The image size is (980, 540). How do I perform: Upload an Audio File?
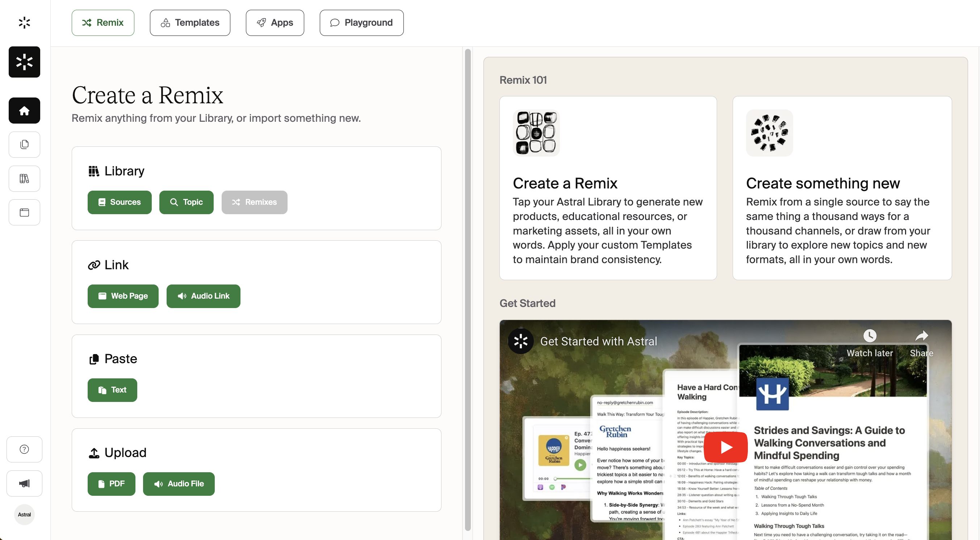tap(179, 483)
